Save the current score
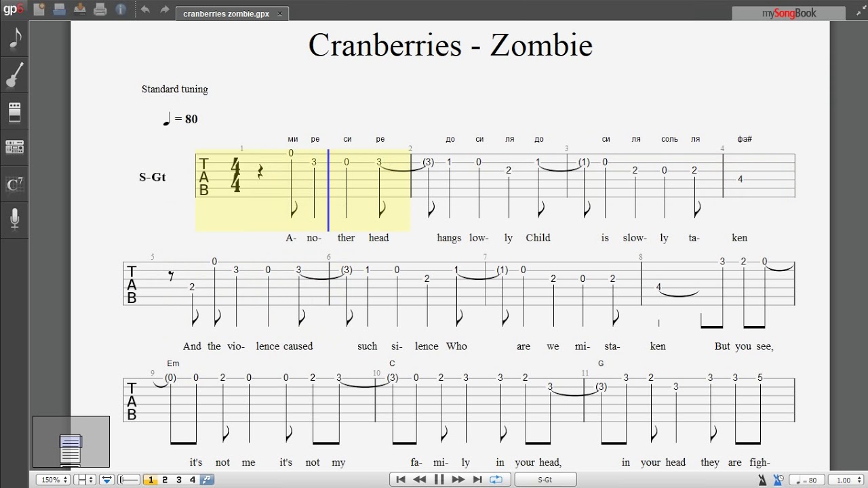The height and width of the screenshot is (488, 868). (80, 9)
